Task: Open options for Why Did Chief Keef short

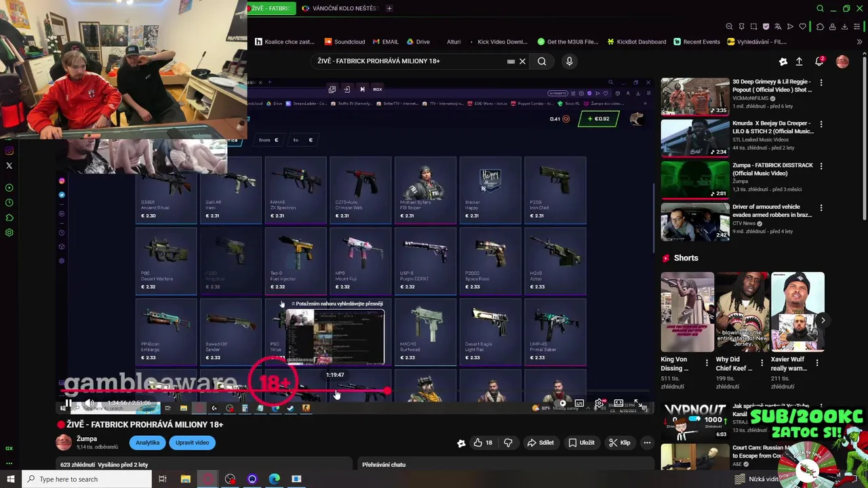Action: pyautogui.click(x=762, y=363)
